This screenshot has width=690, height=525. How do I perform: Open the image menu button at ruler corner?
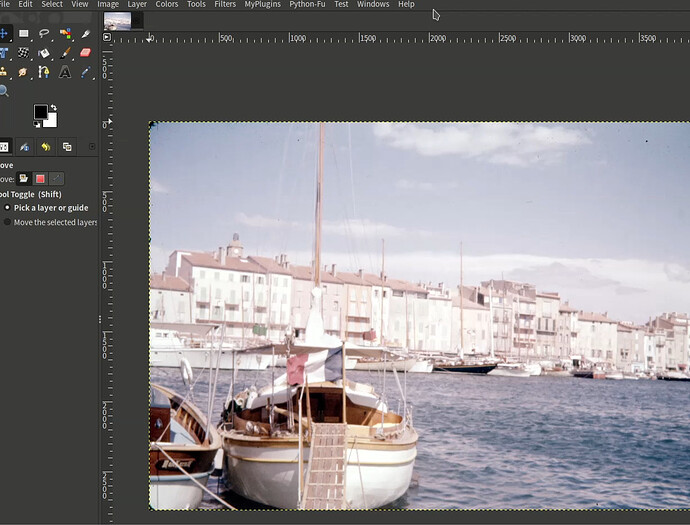[106, 39]
